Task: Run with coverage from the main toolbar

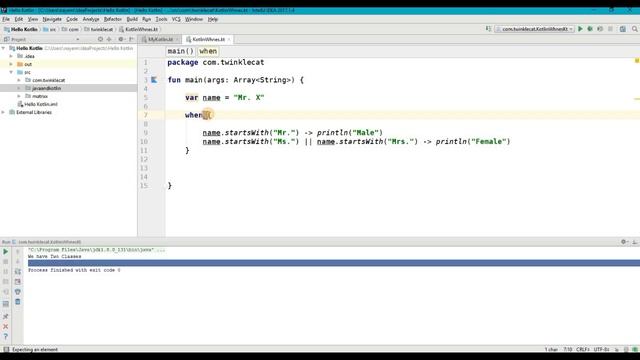Action: coord(600,29)
